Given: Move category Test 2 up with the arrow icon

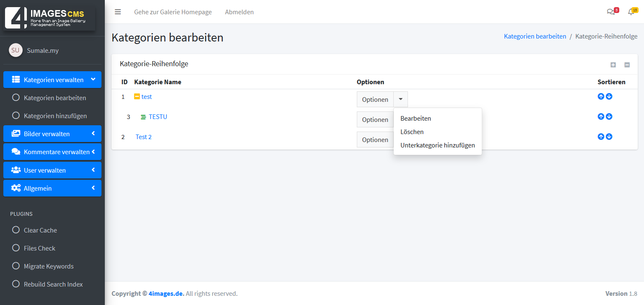Looking at the screenshot, I should tap(601, 137).
